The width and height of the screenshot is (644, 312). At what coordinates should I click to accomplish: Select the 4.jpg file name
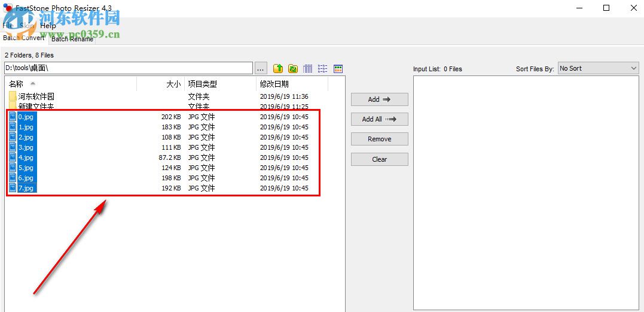26,157
